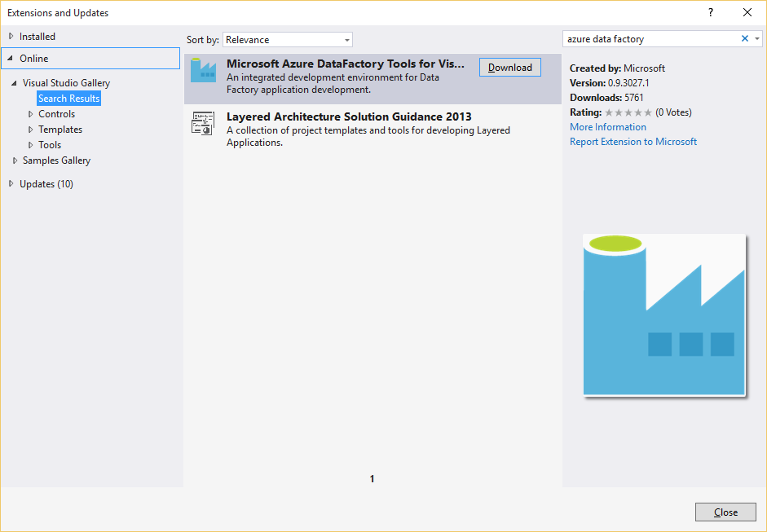Select Samples Gallery in the tree
This screenshot has height=532, width=767.
coord(56,160)
